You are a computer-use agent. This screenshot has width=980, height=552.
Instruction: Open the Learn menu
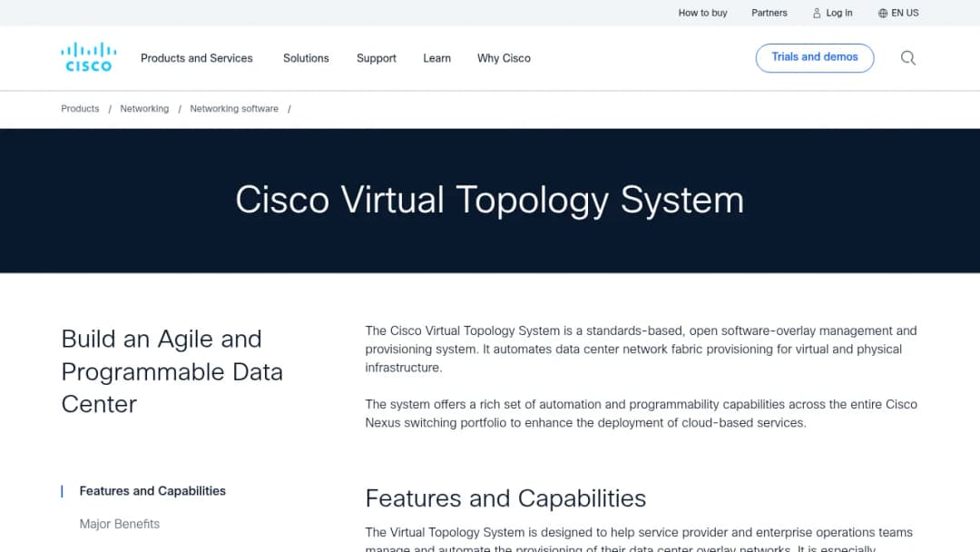click(436, 58)
